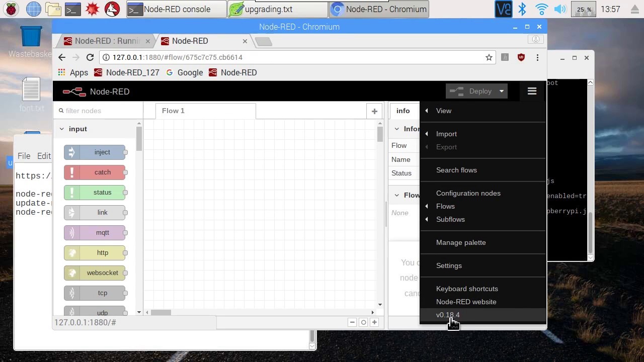Open the Raspberry Pi main menu
This screenshot has height=362, width=644.
click(x=11, y=9)
